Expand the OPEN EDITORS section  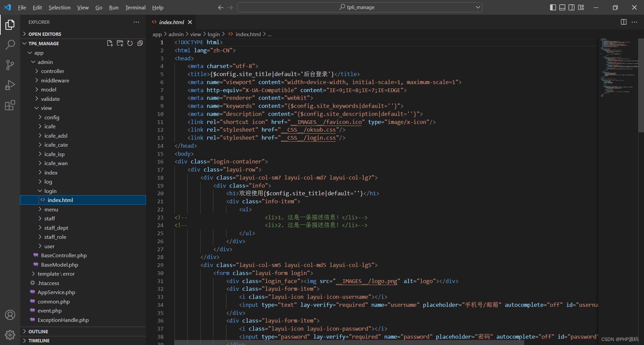pos(83,34)
